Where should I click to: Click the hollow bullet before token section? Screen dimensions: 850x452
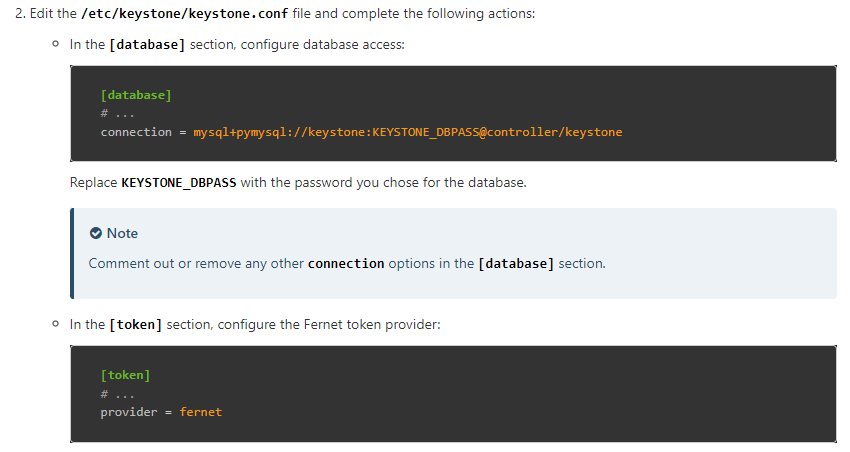pyautogui.click(x=55, y=324)
